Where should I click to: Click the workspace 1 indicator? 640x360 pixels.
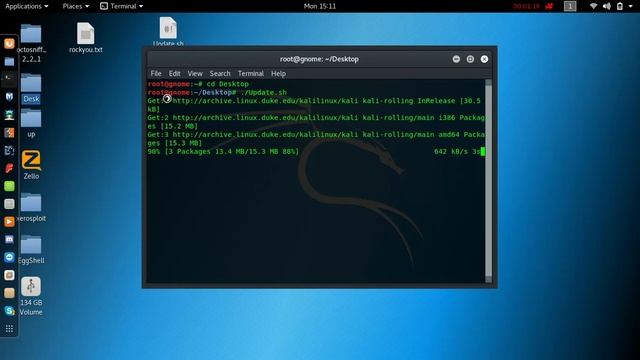point(570,6)
